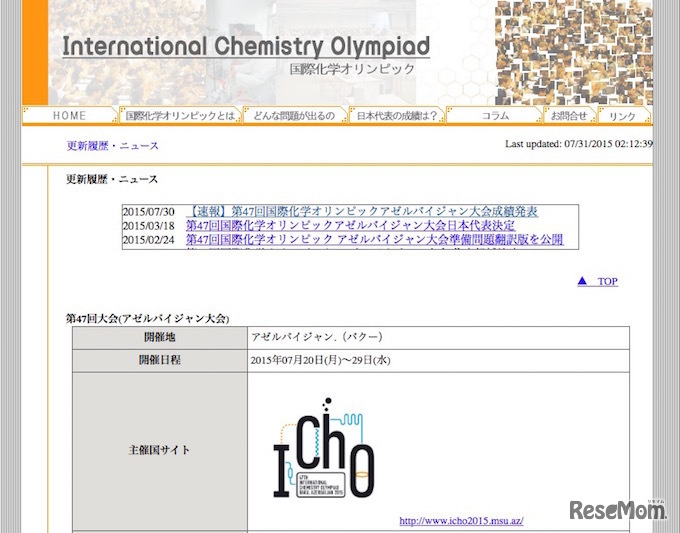Click the 第47回大会(アゼルバイジャン大会) heading

point(147,319)
